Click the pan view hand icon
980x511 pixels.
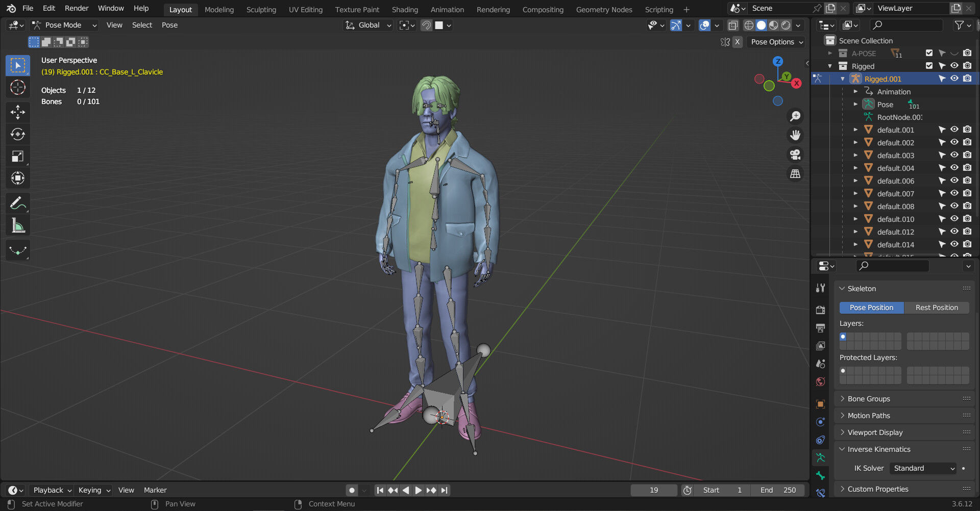click(x=795, y=135)
